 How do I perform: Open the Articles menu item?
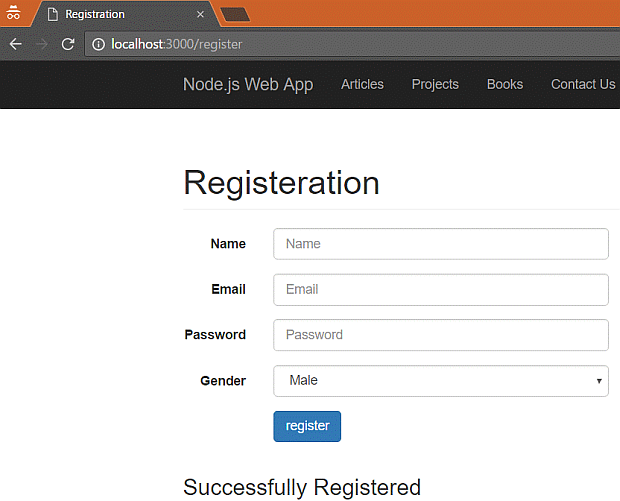coord(362,85)
